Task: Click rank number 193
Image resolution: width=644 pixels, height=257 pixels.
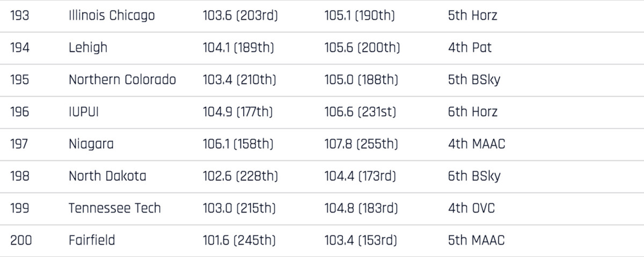Action: pos(19,16)
